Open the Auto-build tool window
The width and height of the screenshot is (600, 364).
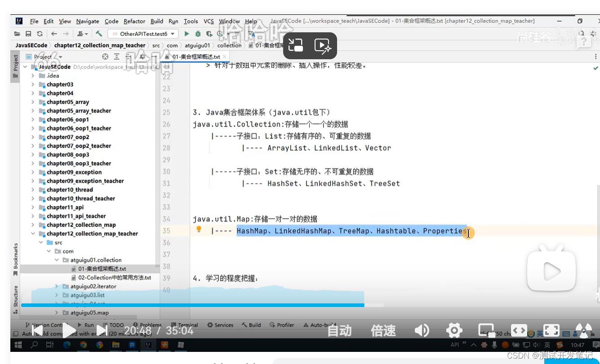click(x=320, y=325)
